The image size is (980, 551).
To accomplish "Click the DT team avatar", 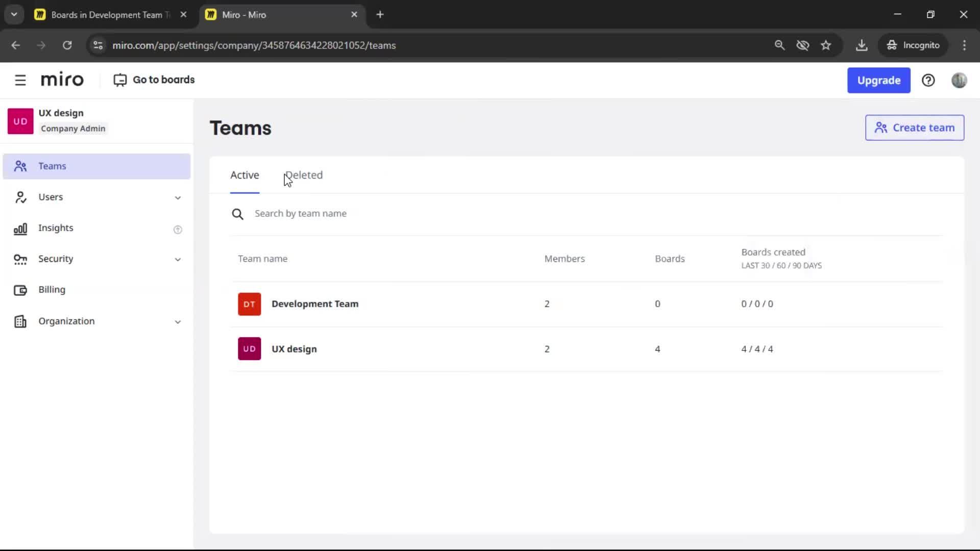I will pos(249,304).
